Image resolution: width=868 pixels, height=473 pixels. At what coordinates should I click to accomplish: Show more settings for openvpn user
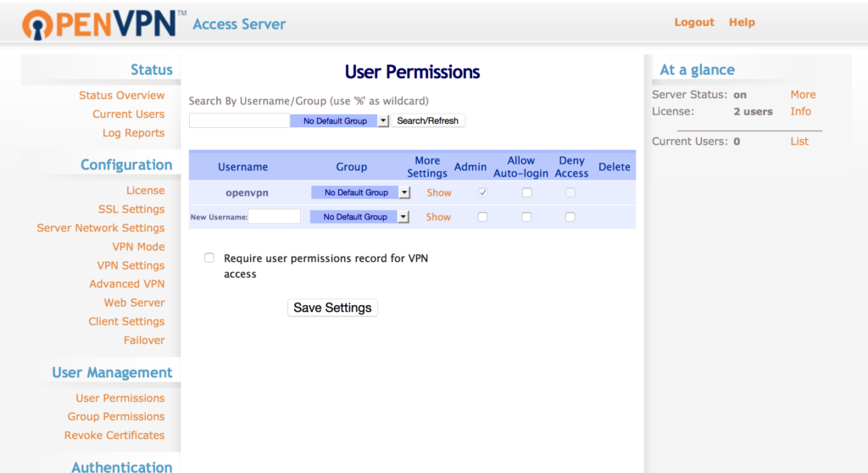pos(439,192)
